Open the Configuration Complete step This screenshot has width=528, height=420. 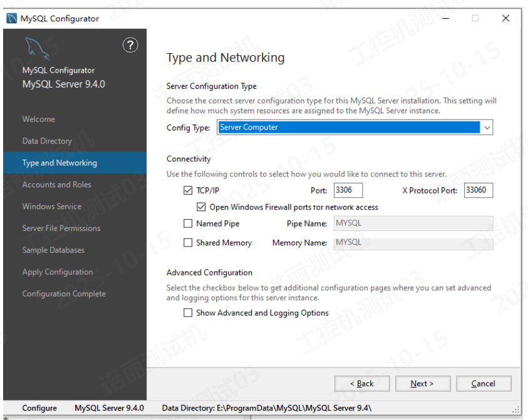pos(64,294)
